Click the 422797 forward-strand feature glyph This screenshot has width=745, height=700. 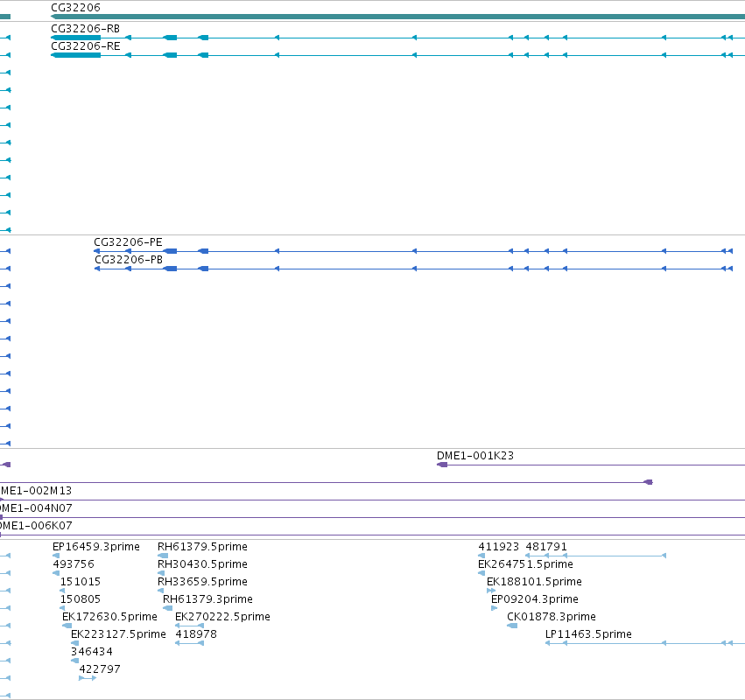[88, 678]
